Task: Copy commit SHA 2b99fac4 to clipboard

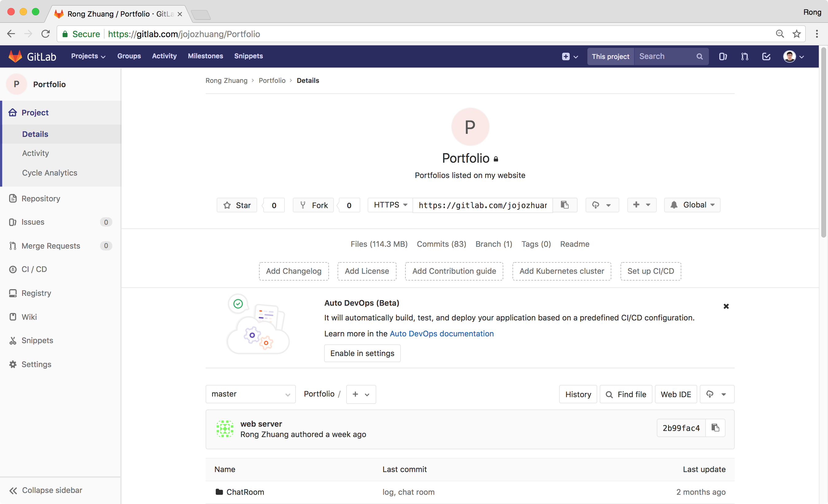Action: (715, 428)
